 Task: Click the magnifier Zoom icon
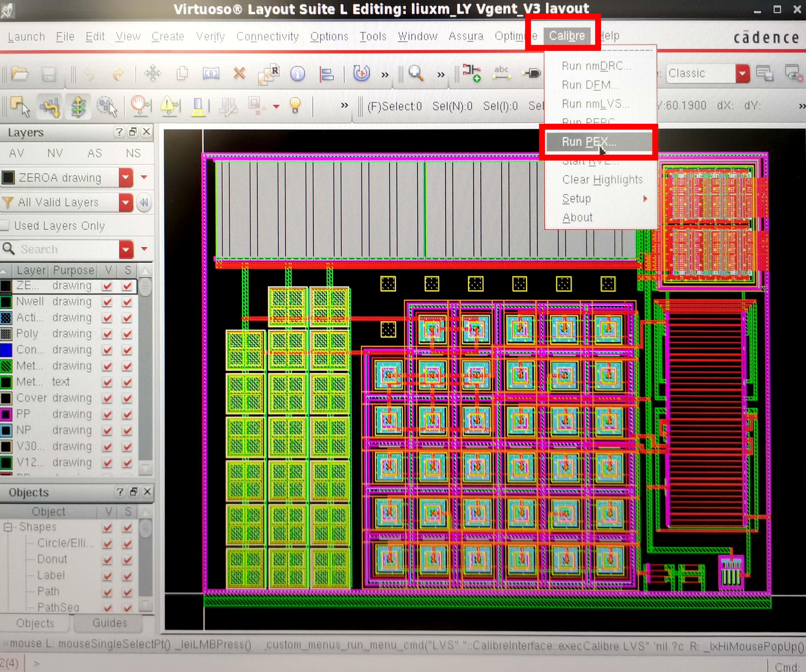(x=416, y=73)
